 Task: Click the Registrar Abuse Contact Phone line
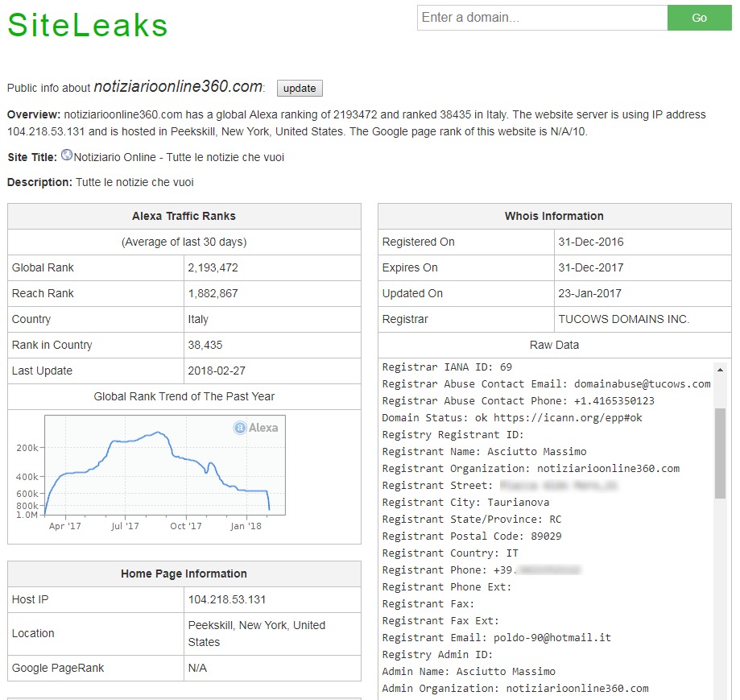[x=519, y=401]
